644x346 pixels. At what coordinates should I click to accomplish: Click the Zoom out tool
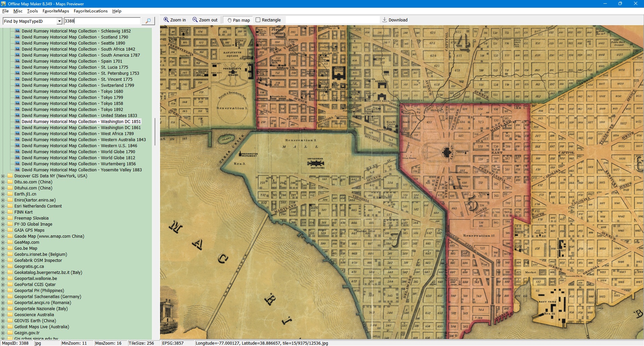point(205,20)
